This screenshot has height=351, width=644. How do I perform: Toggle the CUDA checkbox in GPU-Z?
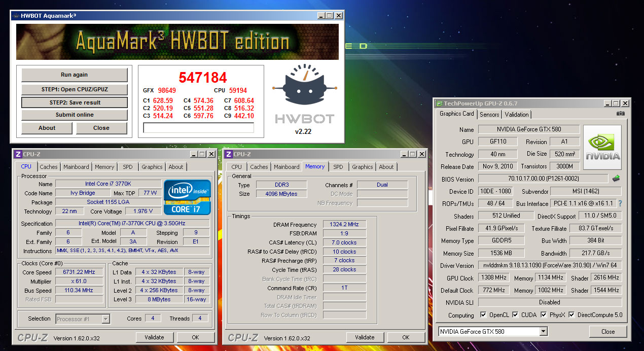pyautogui.click(x=515, y=315)
